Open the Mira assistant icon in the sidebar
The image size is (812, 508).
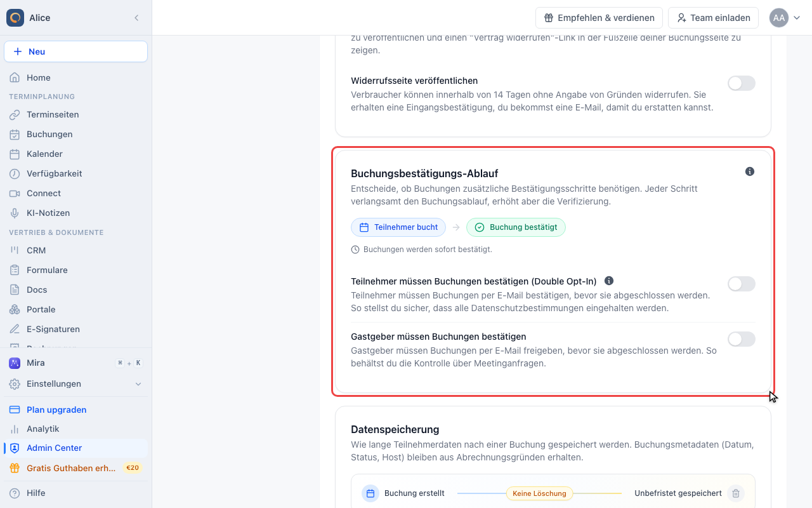point(15,363)
